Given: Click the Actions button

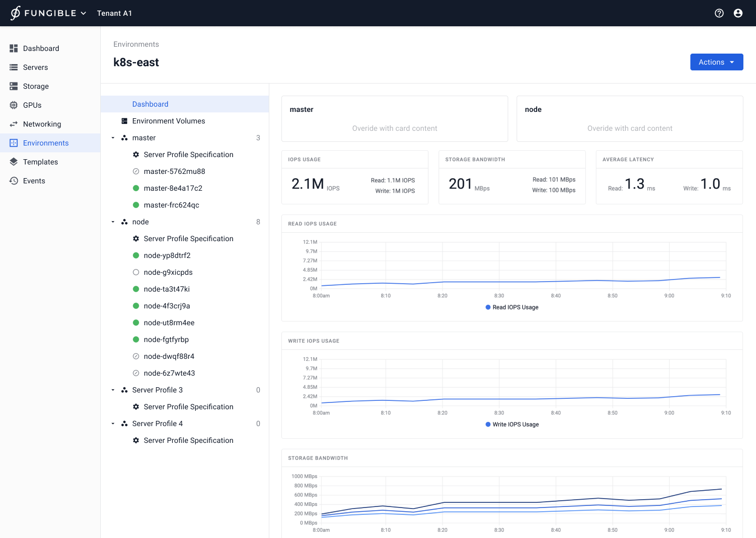Looking at the screenshot, I should [x=716, y=62].
